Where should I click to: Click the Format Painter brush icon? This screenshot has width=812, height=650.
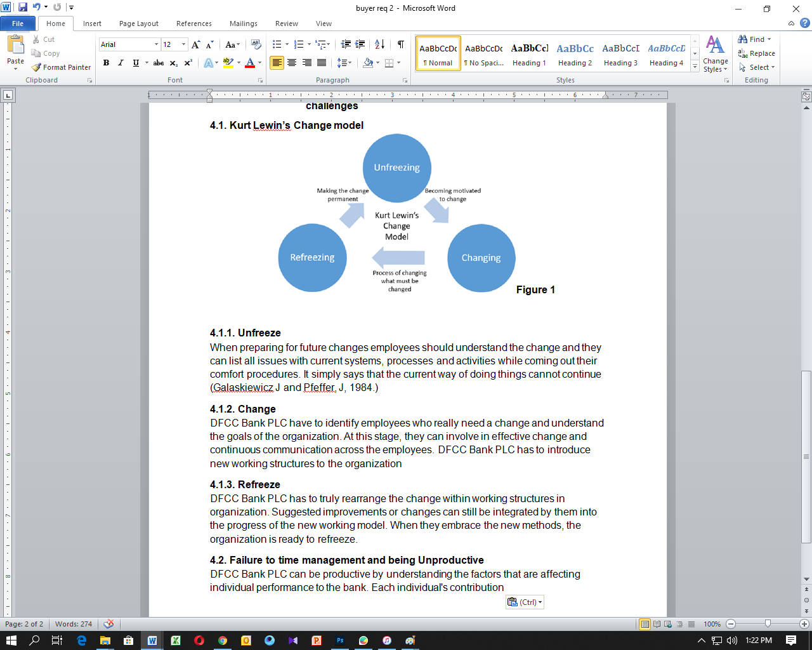click(36, 67)
